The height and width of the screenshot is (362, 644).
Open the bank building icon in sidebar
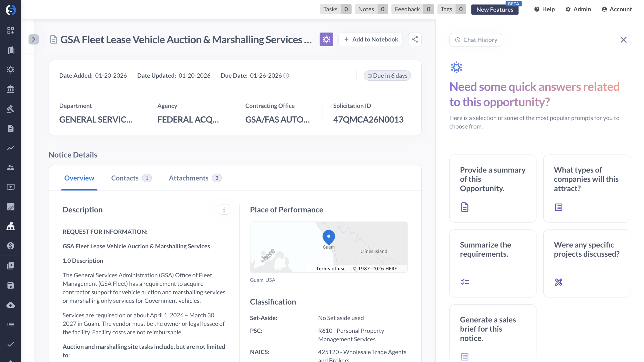[11, 89]
